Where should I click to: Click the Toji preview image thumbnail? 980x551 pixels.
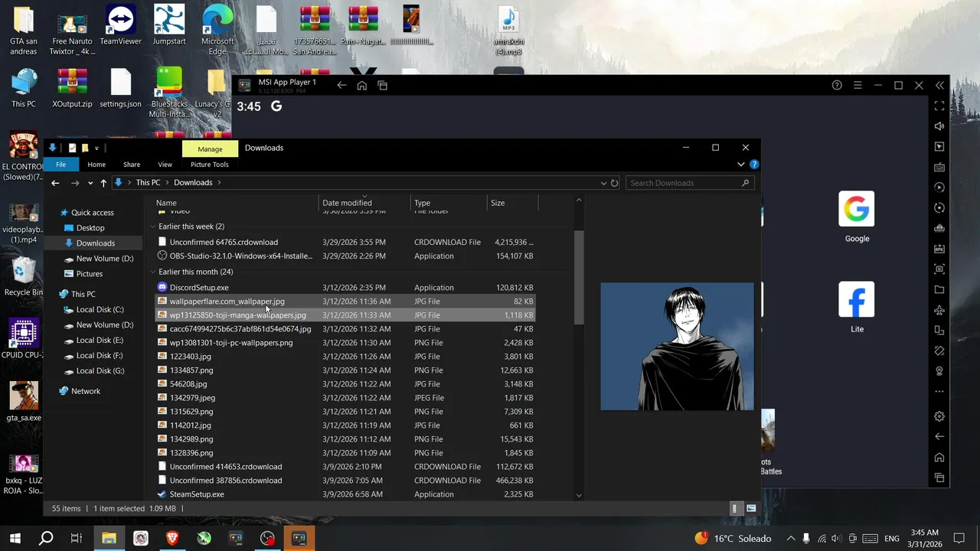(x=677, y=346)
